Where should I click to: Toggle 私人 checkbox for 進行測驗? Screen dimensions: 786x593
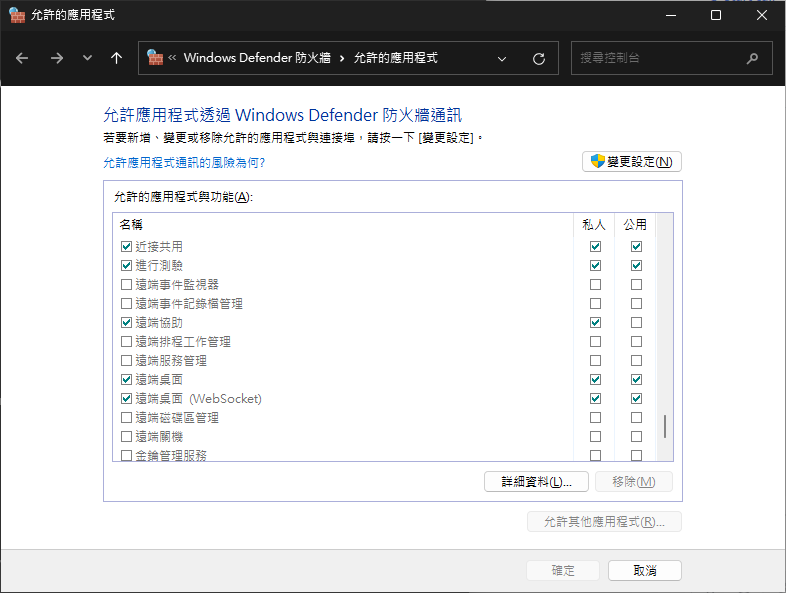[x=596, y=266]
